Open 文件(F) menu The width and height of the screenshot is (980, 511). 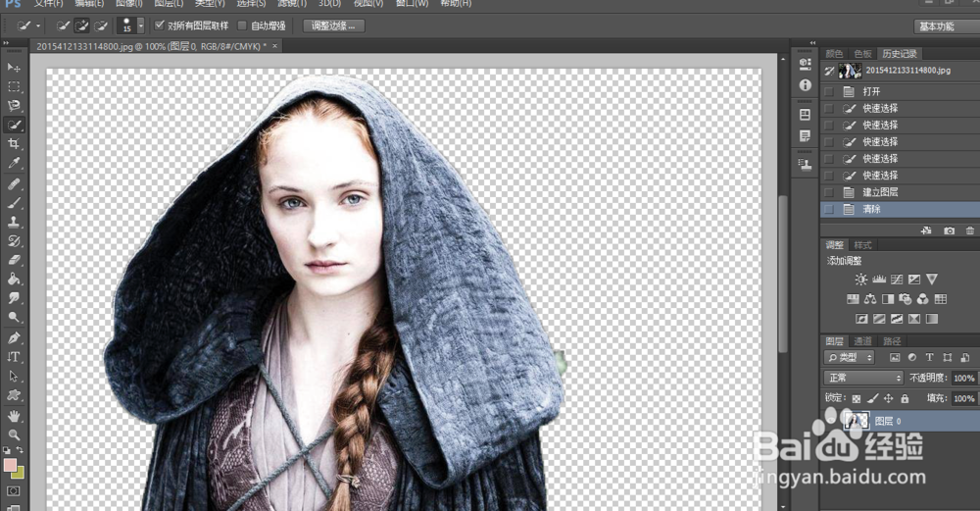point(49,4)
